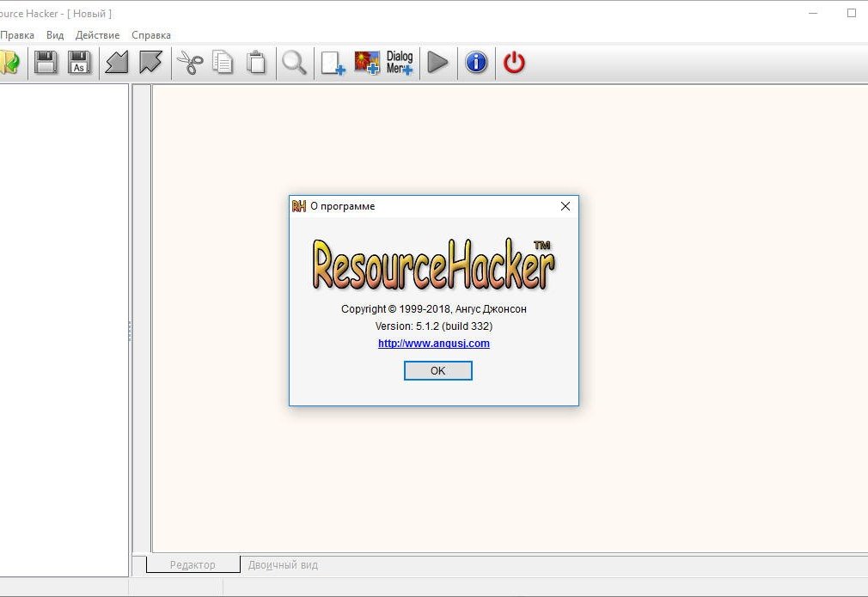This screenshot has width=868, height=597.
Task: Click the Add new blank resource icon
Action: [x=333, y=63]
